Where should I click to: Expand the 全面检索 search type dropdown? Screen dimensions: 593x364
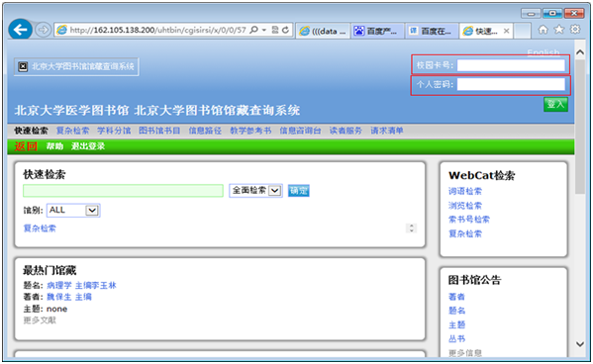275,191
